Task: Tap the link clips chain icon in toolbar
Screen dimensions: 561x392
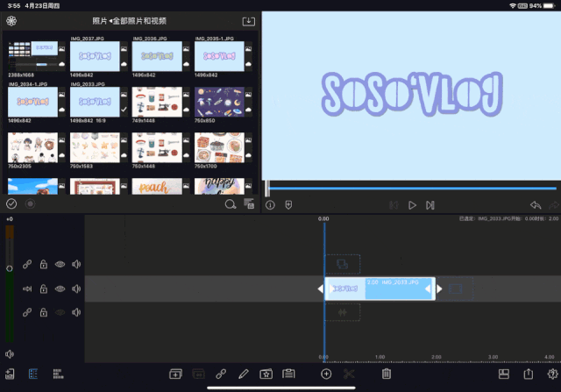Action: point(221,374)
